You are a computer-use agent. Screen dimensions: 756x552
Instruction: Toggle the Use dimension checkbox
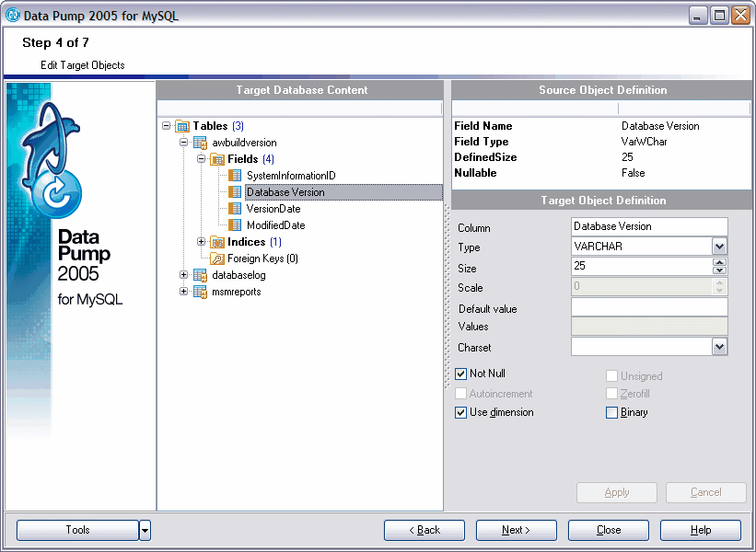(461, 413)
